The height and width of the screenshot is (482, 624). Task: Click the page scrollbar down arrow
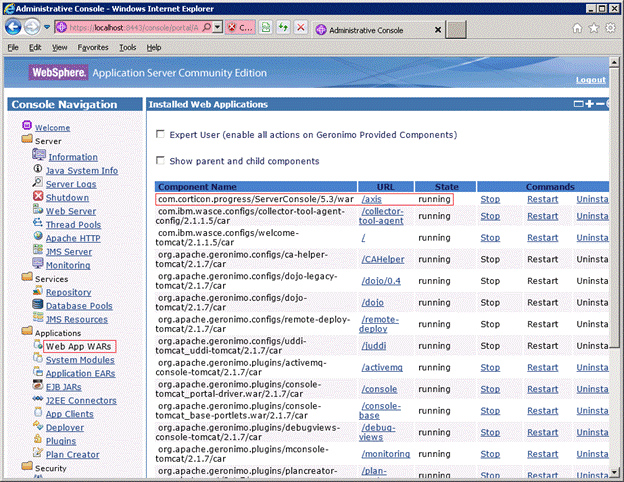tap(614, 472)
